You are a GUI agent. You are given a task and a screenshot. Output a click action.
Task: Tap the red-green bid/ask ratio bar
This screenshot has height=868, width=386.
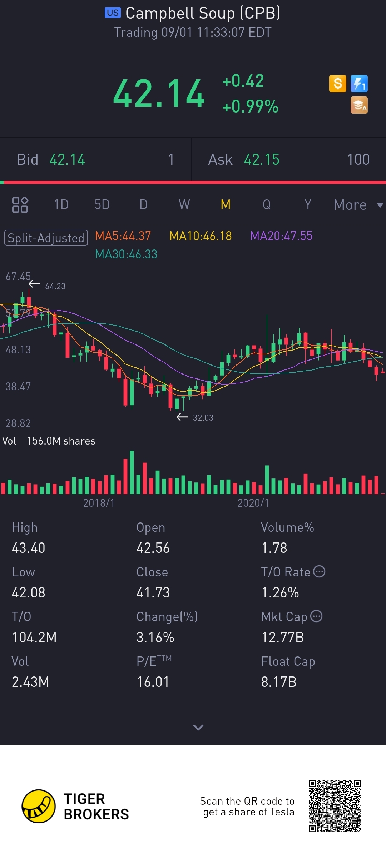pos(193,182)
